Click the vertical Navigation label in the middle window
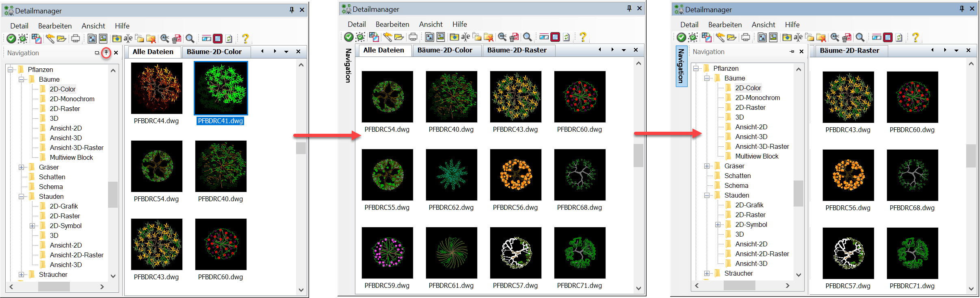980x298 pixels. (348, 65)
